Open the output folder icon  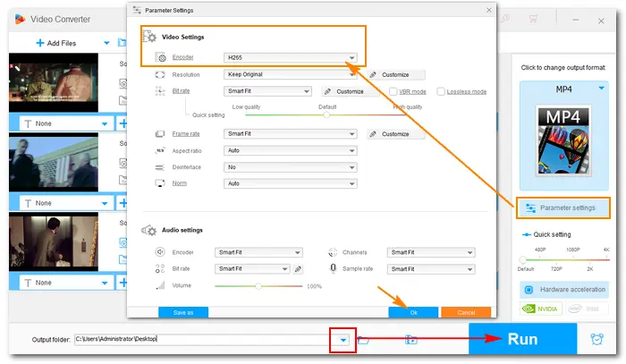pyautogui.click(x=364, y=340)
